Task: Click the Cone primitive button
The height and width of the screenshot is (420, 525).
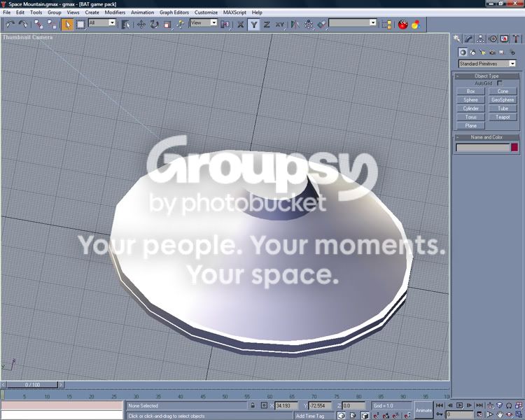Action: pos(503,92)
